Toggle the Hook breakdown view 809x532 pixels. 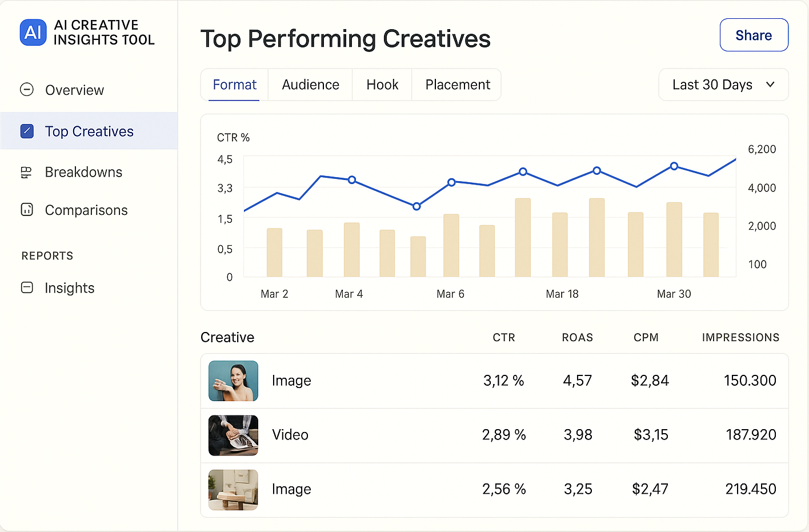(x=382, y=85)
